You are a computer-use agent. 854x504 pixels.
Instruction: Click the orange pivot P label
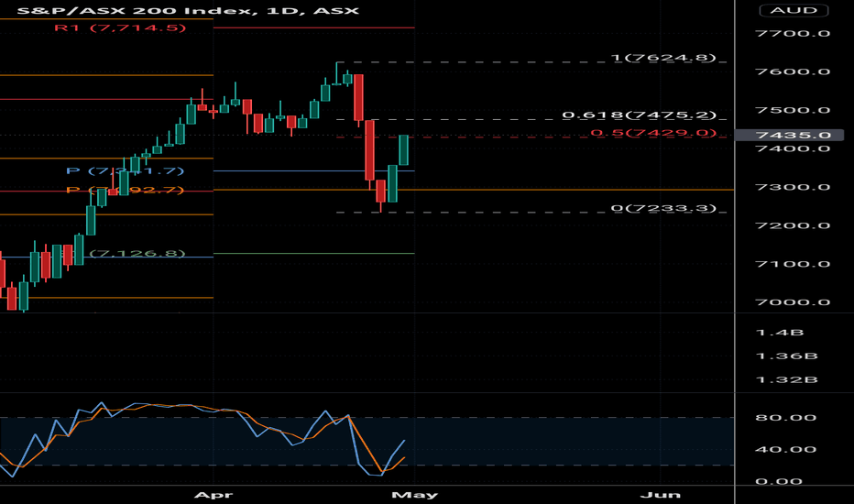[x=125, y=190]
